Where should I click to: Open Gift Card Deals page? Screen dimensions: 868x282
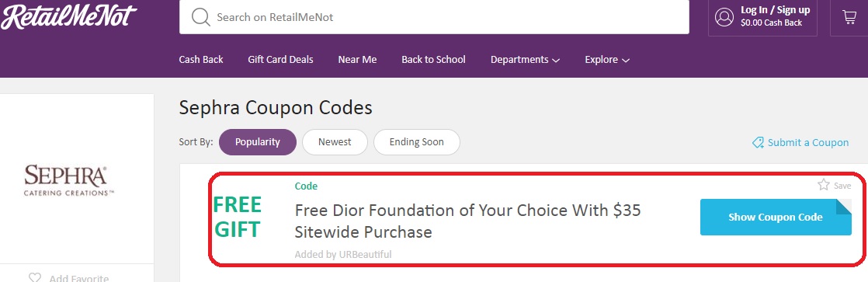pos(280,59)
